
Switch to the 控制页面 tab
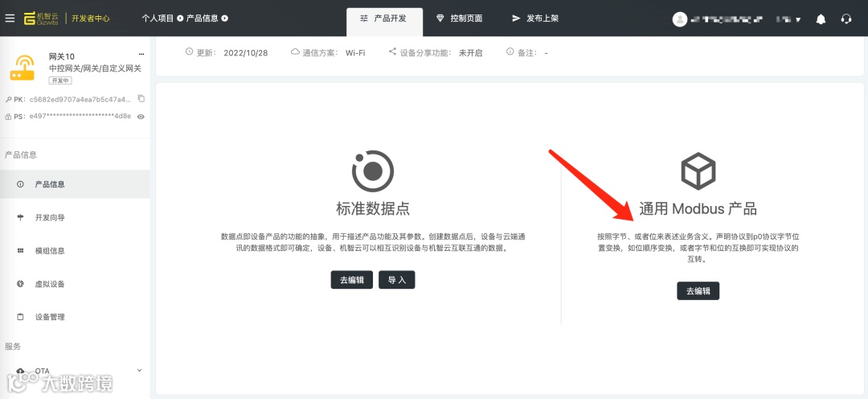pos(460,19)
